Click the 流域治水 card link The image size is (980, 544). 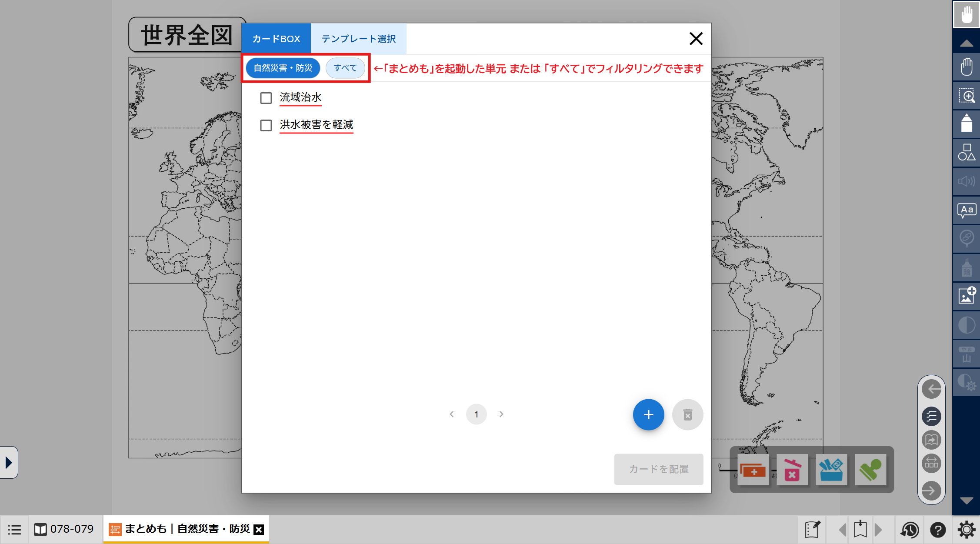pyautogui.click(x=300, y=97)
